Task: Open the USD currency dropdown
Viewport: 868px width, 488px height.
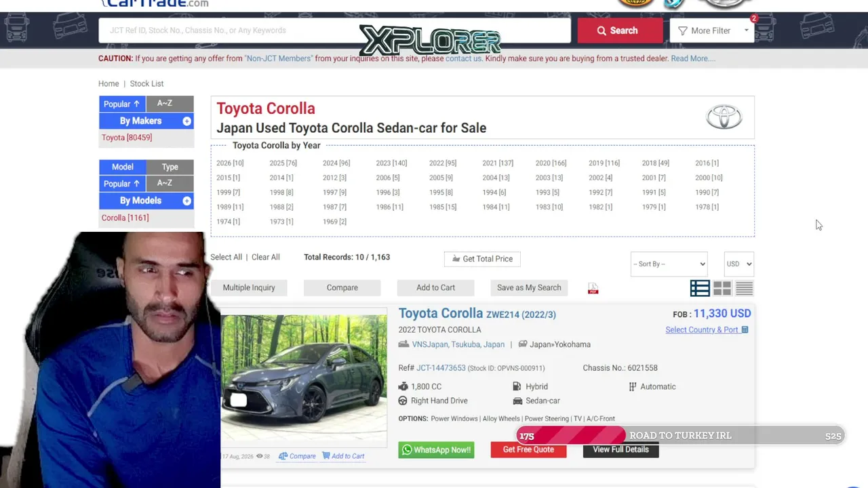Action: (x=738, y=264)
